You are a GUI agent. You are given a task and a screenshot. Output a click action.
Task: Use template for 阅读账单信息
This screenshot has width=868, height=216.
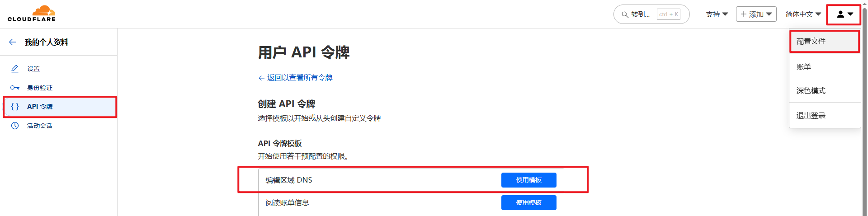coord(528,202)
